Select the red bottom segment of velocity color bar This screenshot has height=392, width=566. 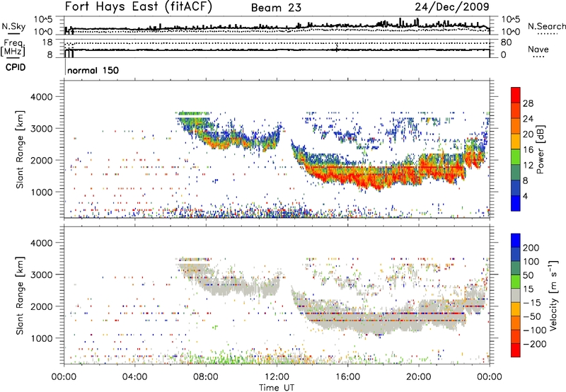(516, 350)
